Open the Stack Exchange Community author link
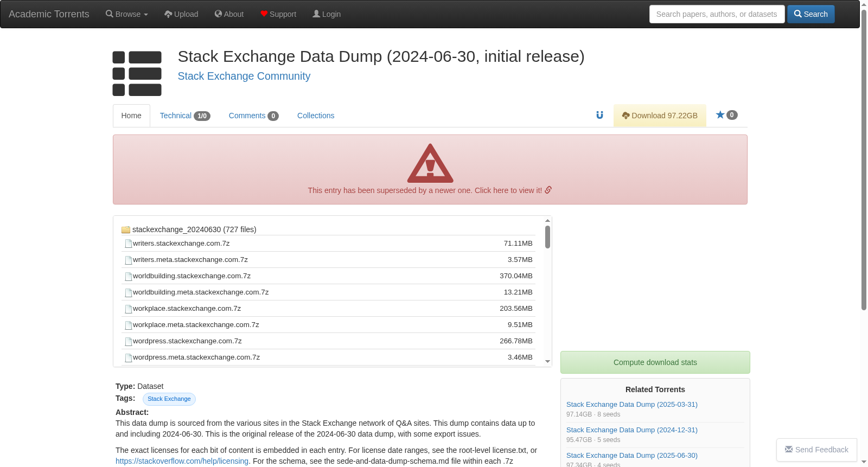The height and width of the screenshot is (467, 868). 244,76
